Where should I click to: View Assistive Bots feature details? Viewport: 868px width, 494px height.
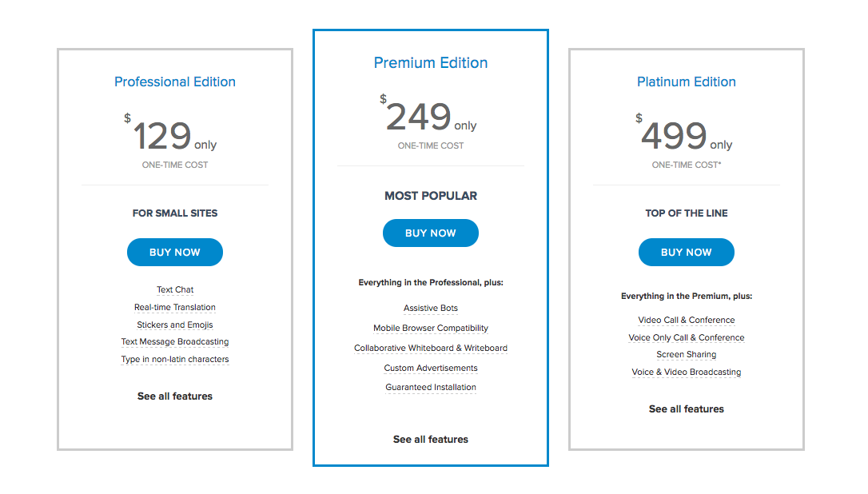point(431,308)
